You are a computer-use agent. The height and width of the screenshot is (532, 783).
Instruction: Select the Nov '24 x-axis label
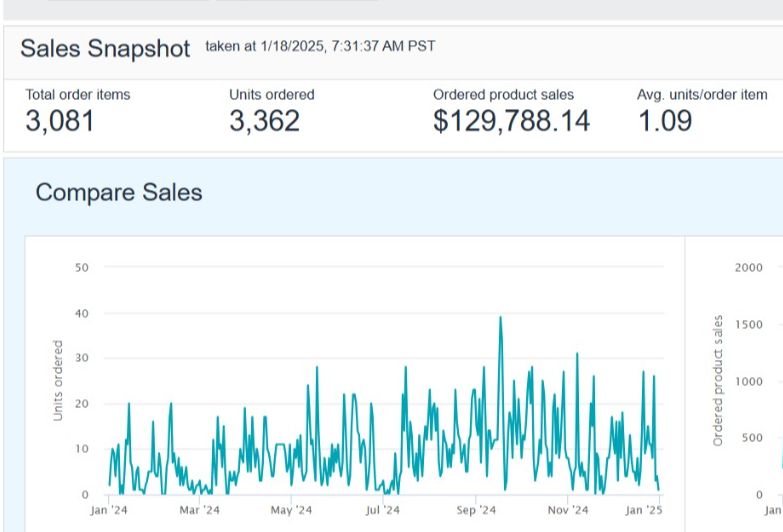567,510
